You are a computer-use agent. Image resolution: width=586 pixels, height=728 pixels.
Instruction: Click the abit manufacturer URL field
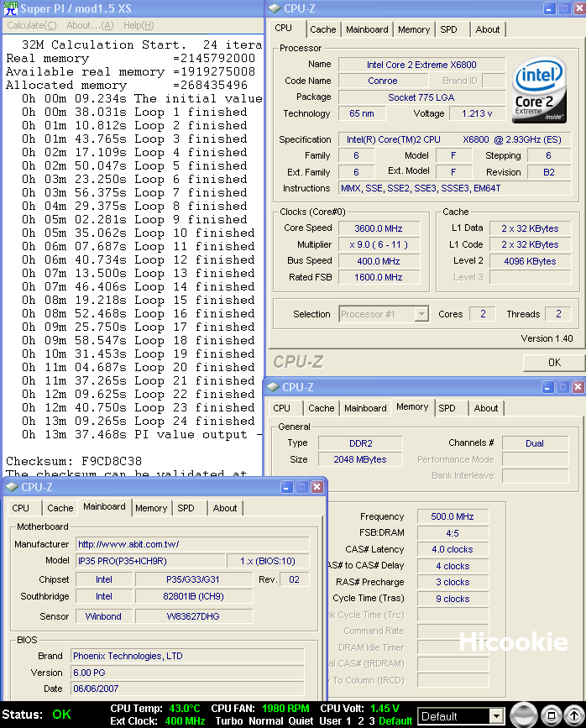[x=192, y=544]
